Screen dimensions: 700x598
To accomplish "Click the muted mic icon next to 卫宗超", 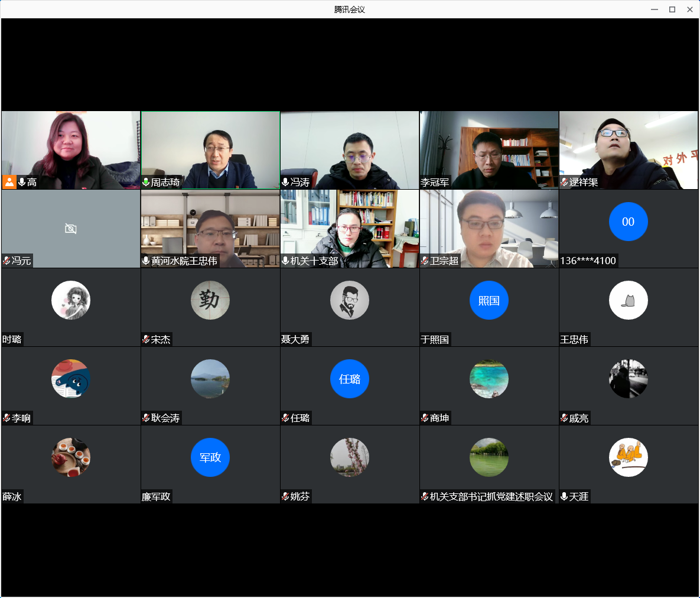I will [x=425, y=261].
